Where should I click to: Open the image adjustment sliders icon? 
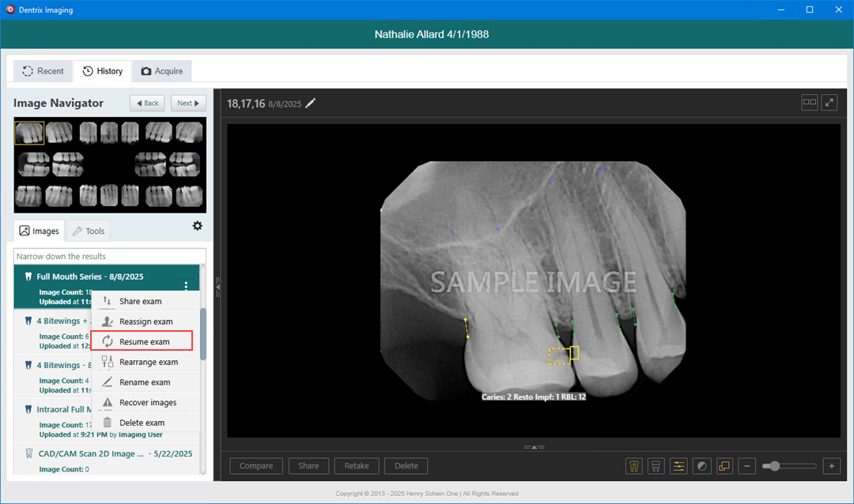pyautogui.click(x=678, y=466)
